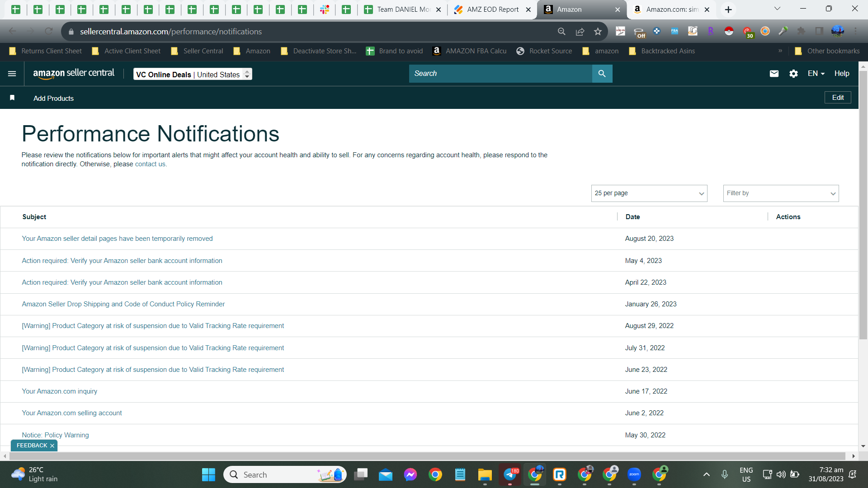Open Telegram from the taskbar
Screen dimensions: 868x488
point(510,474)
